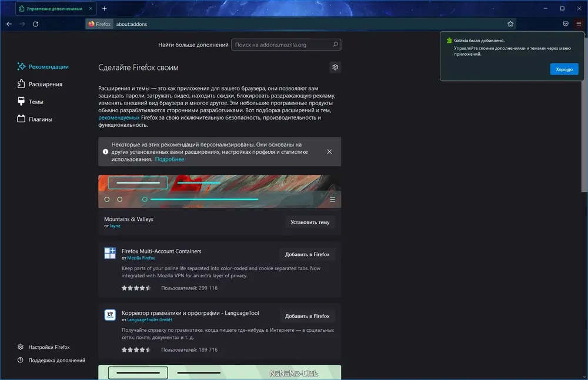The width and height of the screenshot is (588, 380).
Task: Click the Хорошо button in the notification
Action: click(x=564, y=69)
